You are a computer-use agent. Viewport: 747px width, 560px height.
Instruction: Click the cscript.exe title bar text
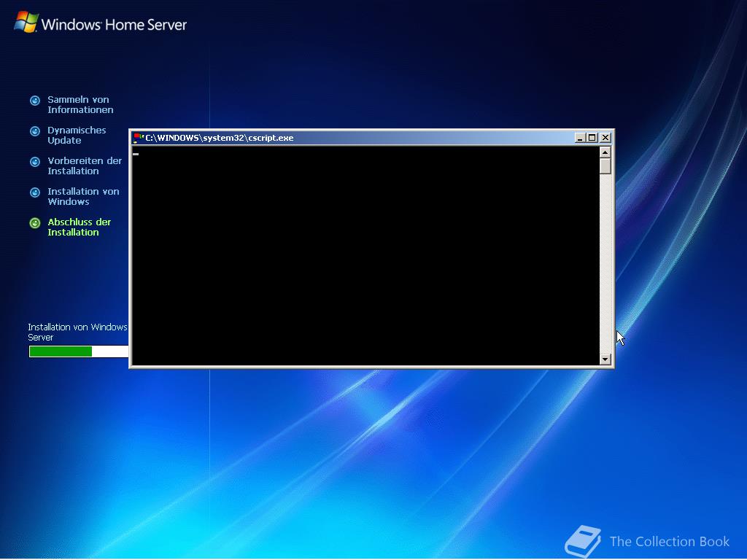point(220,138)
